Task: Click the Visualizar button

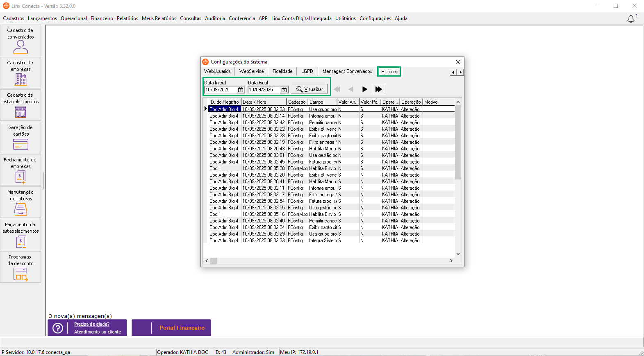Action: pyautogui.click(x=309, y=89)
